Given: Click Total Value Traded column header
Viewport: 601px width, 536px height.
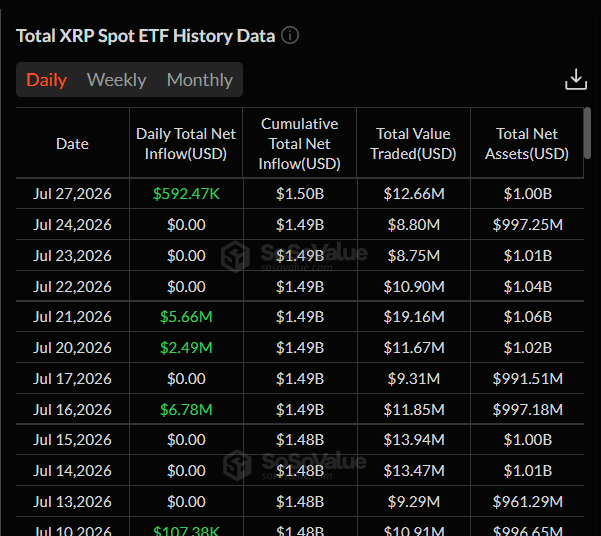Looking at the screenshot, I should point(413,144).
